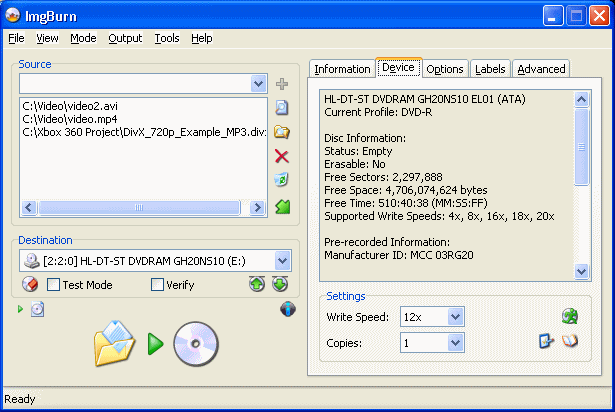The width and height of the screenshot is (615, 412).
Task: Select C:\Video\video.mp4 in source list
Action: point(70,119)
